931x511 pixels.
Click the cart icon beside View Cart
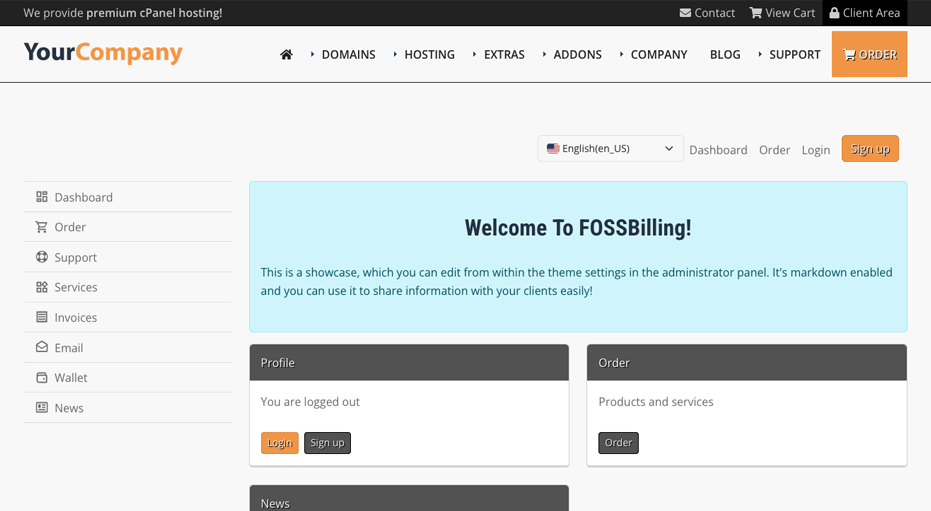point(756,13)
